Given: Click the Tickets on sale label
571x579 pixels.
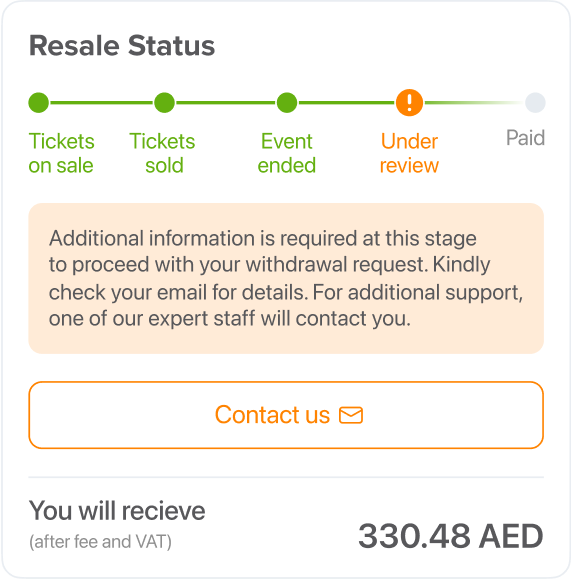Looking at the screenshot, I should [61, 153].
